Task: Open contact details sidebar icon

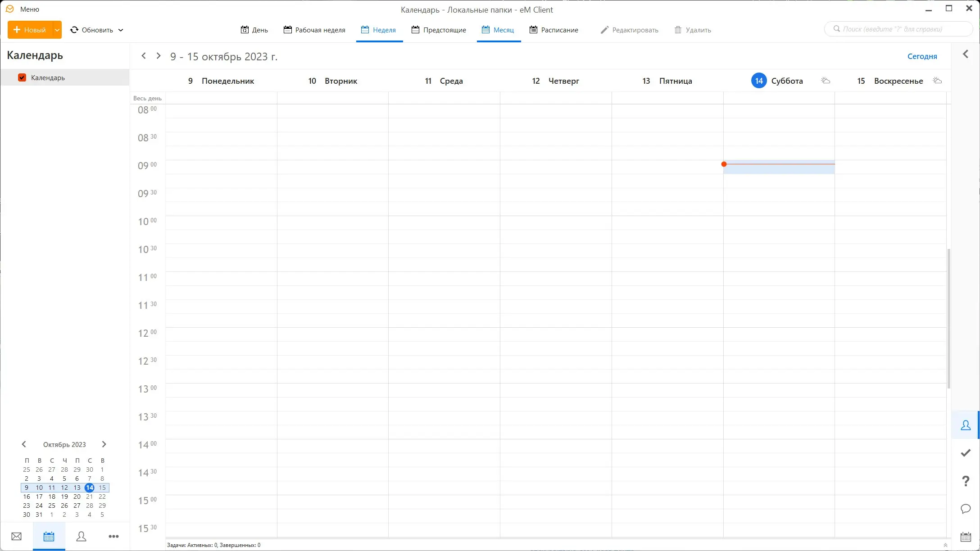Action: pyautogui.click(x=965, y=425)
